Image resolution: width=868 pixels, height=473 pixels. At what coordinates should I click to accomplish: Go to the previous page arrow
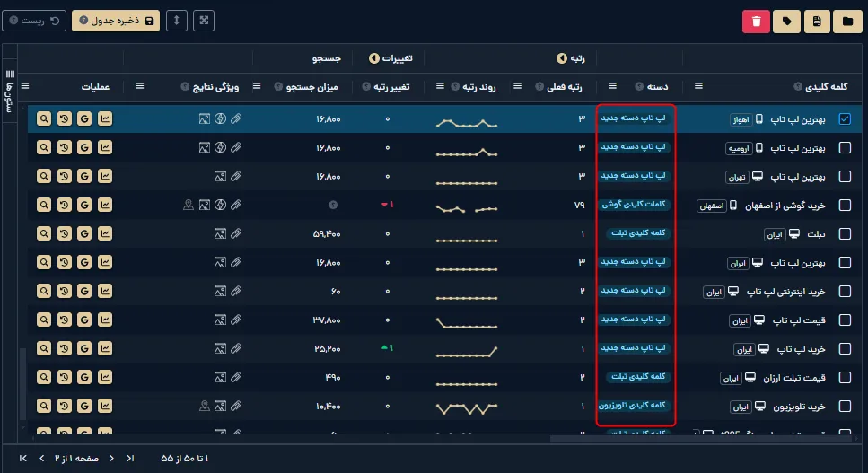(x=42, y=458)
